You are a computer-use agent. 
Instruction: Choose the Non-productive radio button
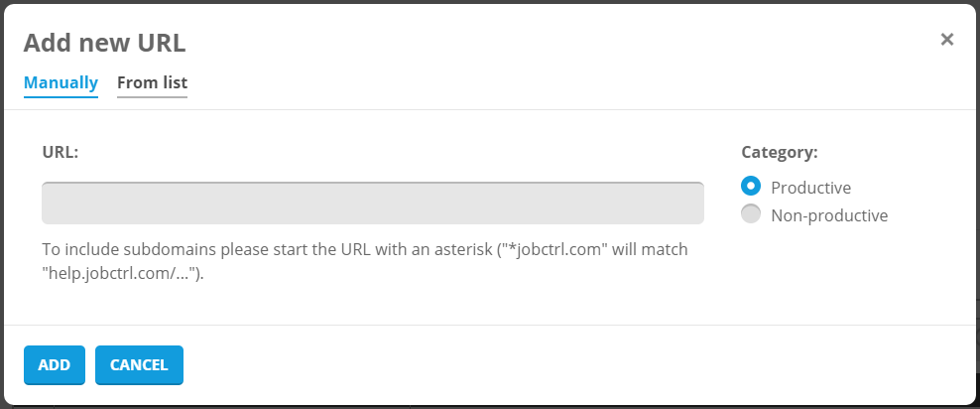pos(751,213)
